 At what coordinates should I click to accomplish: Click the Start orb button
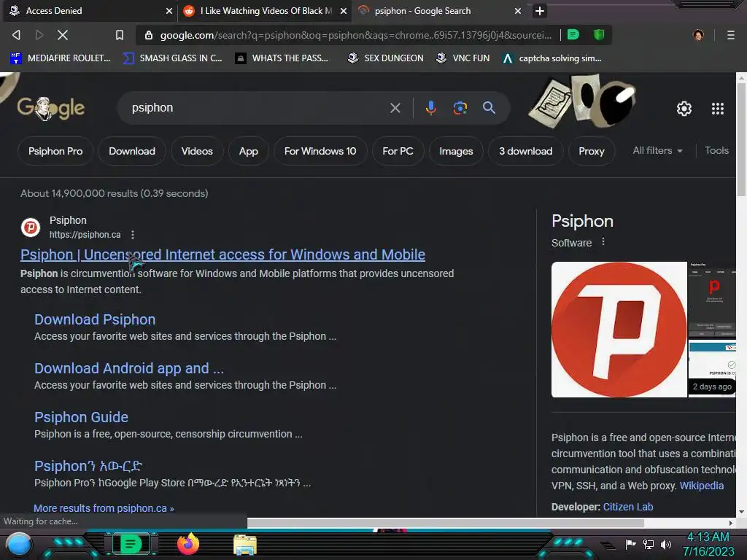pyautogui.click(x=19, y=544)
